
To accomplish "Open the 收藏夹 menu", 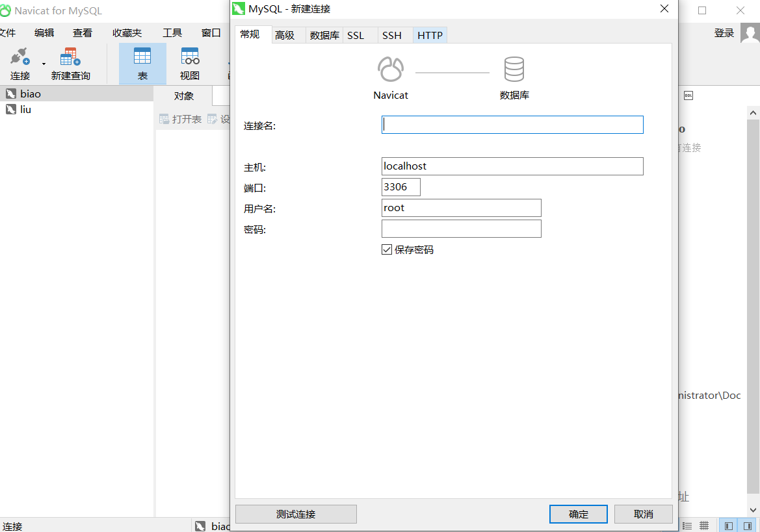I will 127,33.
